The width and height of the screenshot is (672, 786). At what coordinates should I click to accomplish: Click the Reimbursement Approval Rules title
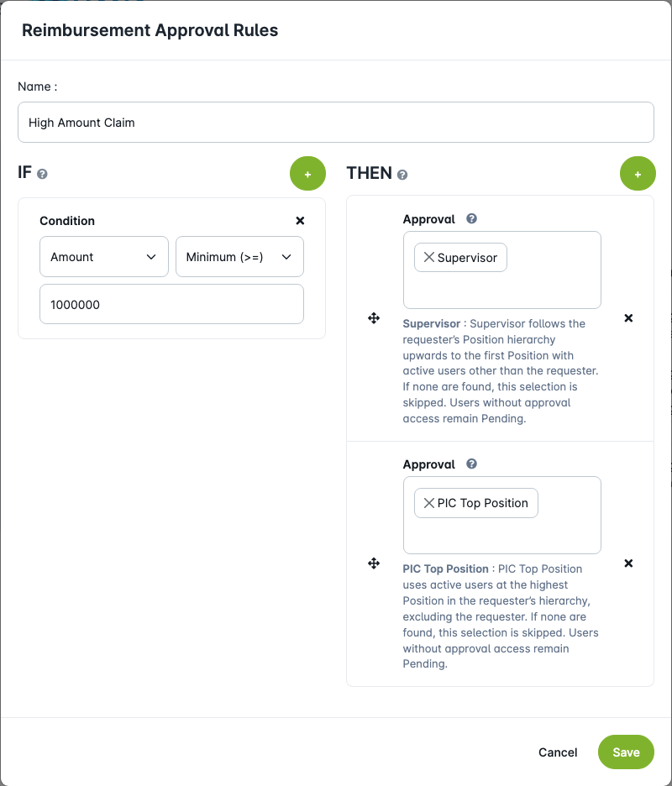point(150,30)
